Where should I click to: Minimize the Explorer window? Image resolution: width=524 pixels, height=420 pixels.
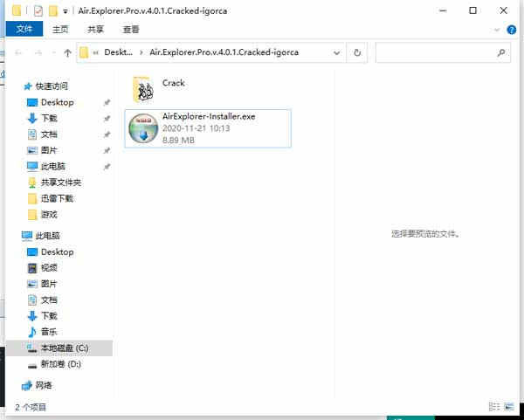tap(443, 10)
